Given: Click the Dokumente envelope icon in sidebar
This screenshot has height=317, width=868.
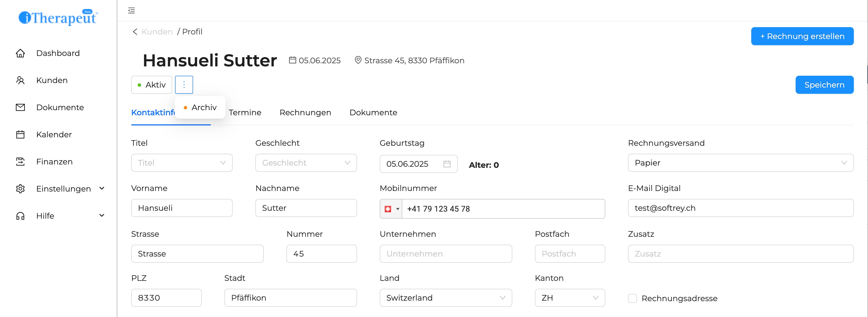Looking at the screenshot, I should [20, 107].
